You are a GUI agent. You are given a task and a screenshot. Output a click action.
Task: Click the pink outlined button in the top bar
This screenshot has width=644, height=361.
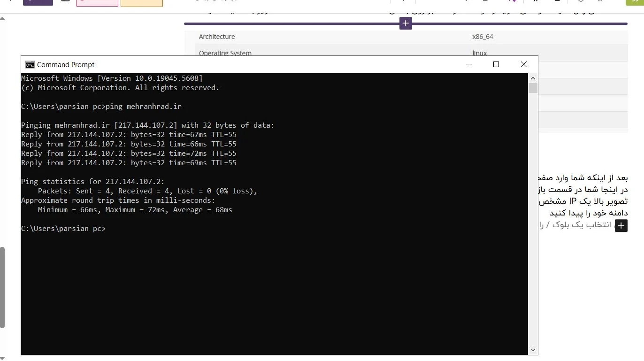[x=97, y=2]
